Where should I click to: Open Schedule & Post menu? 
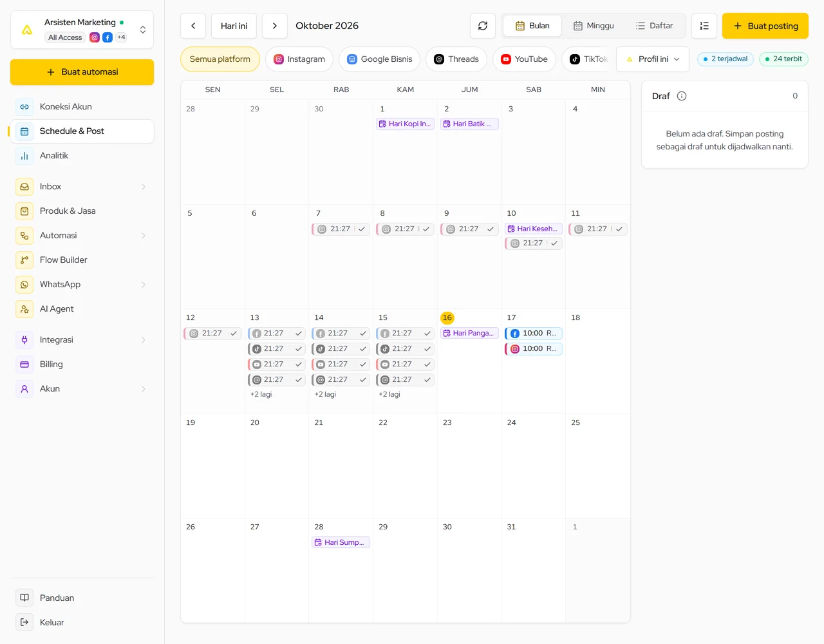pos(82,131)
